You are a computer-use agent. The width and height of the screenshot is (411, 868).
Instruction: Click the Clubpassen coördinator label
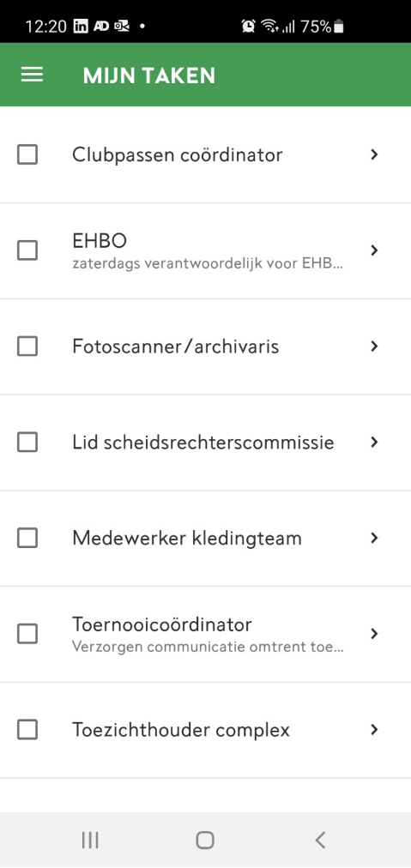[x=178, y=155]
